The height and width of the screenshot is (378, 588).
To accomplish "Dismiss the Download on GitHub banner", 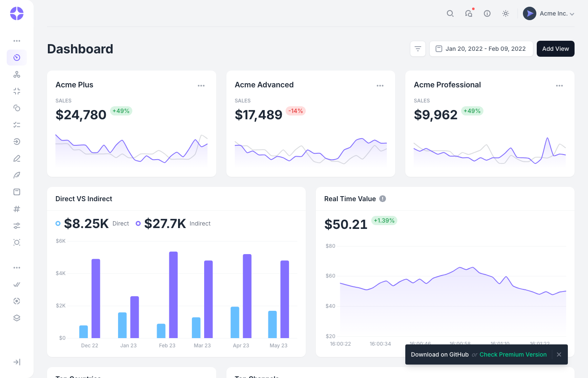I will (559, 354).
